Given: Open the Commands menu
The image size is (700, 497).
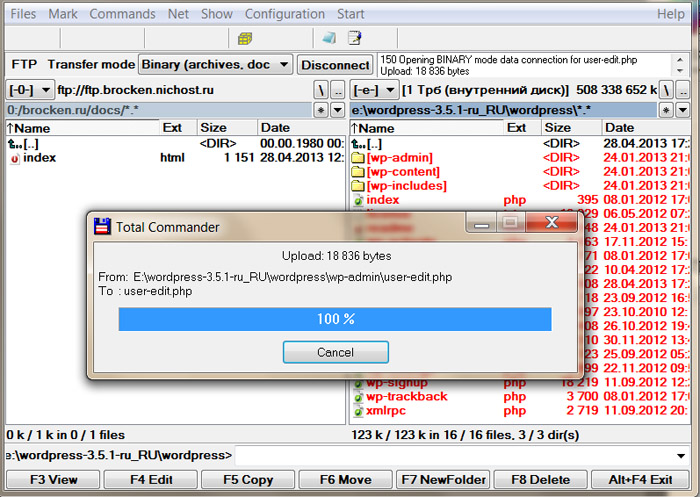Looking at the screenshot, I should tap(122, 14).
